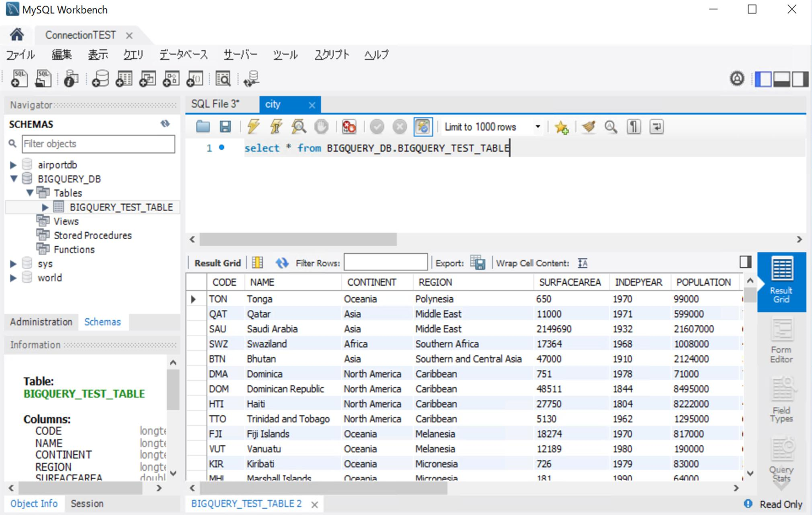Open the ファイル menu

(20, 54)
